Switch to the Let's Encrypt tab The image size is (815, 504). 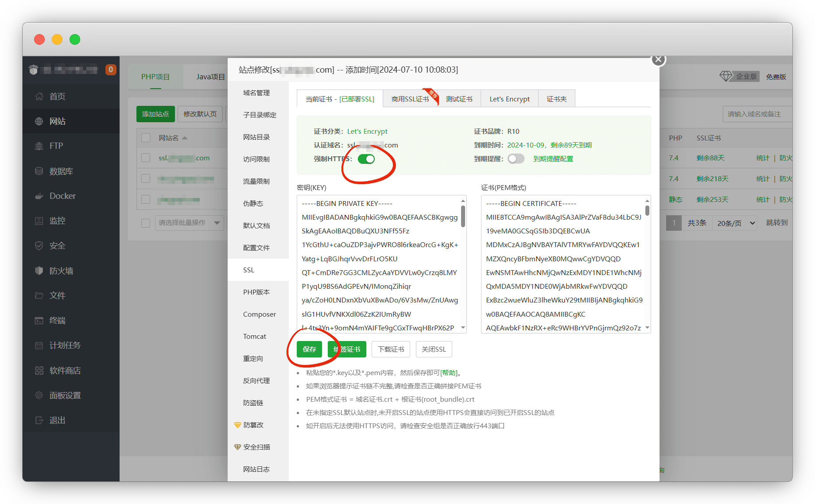click(x=509, y=99)
